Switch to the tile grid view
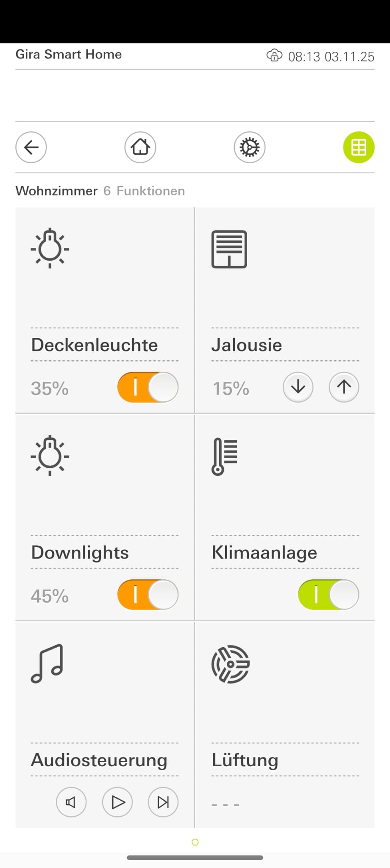 tap(359, 147)
